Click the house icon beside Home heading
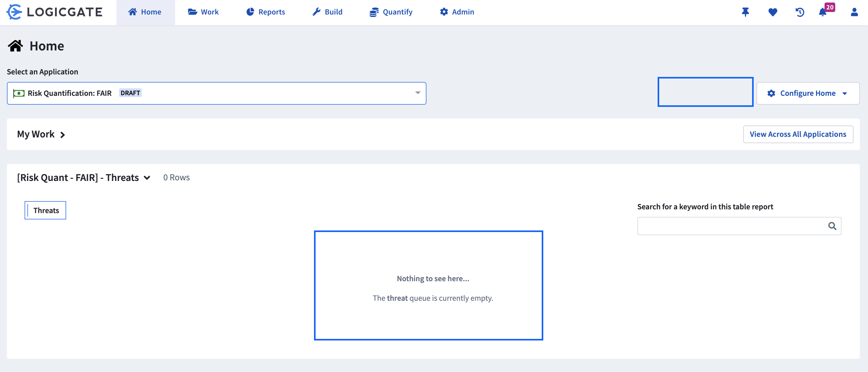The width and height of the screenshot is (868, 372). click(15, 46)
